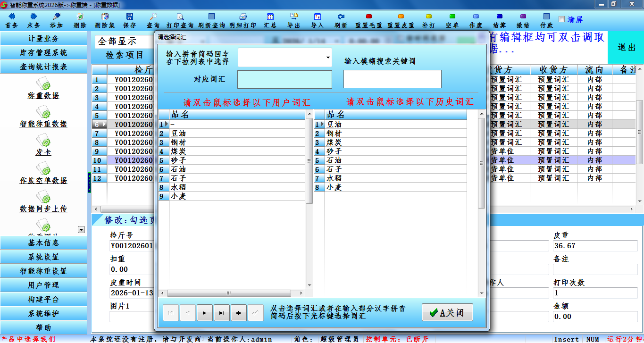
Task: Click the fuzzy search keyword input field
Action: click(392, 79)
